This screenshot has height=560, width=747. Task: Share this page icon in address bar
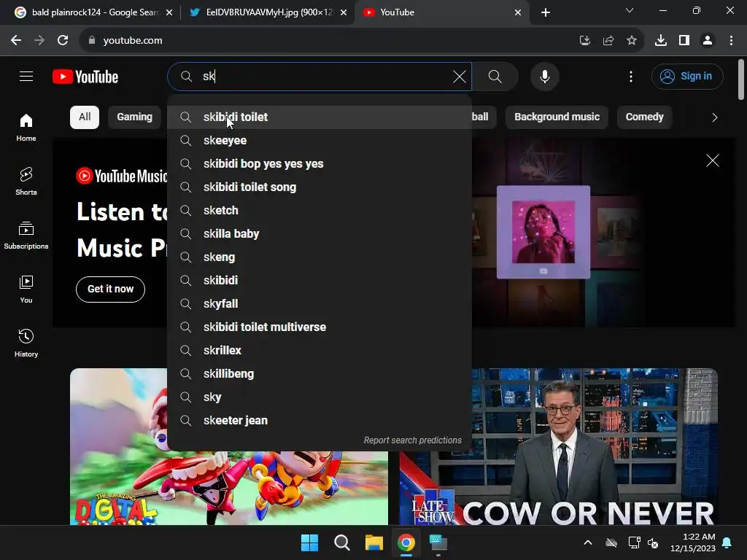coord(608,41)
